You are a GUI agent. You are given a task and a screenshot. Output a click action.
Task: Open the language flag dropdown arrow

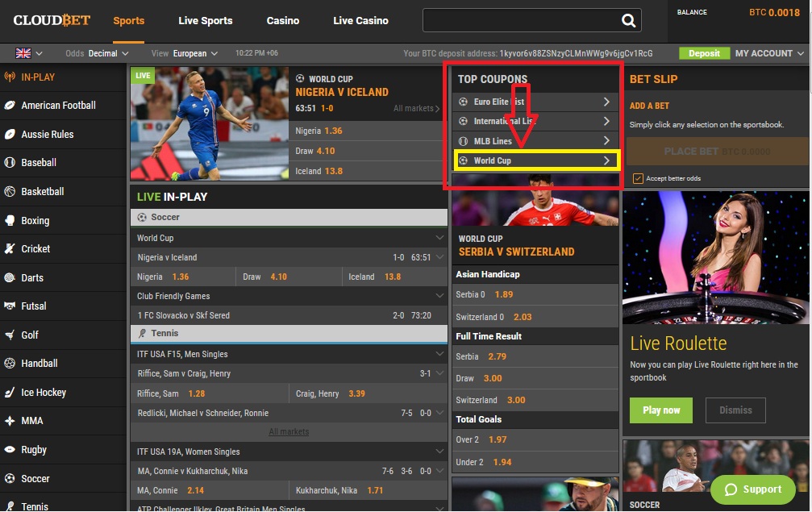point(39,53)
